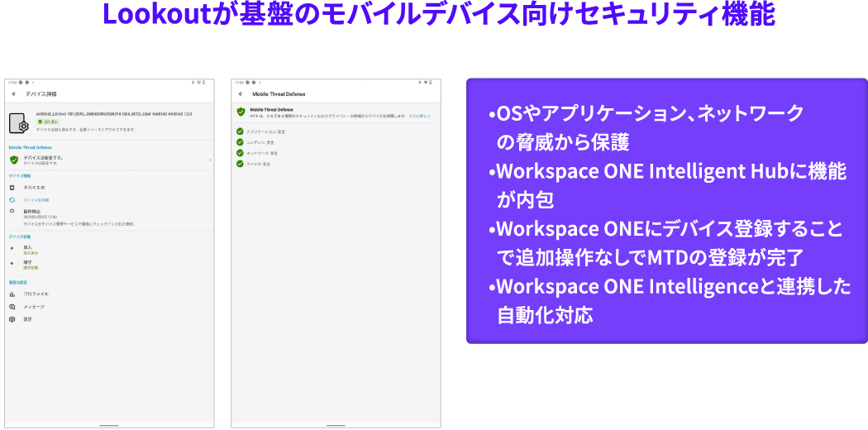Viewport: 868px width, 430px height.
Task: Click the デバイス詳細 screen title
Action: (x=41, y=94)
